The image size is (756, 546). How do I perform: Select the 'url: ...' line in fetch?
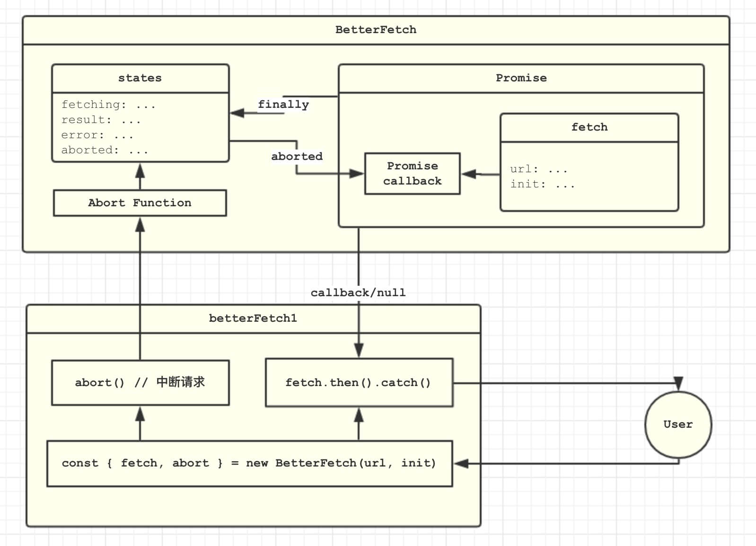pyautogui.click(x=538, y=169)
